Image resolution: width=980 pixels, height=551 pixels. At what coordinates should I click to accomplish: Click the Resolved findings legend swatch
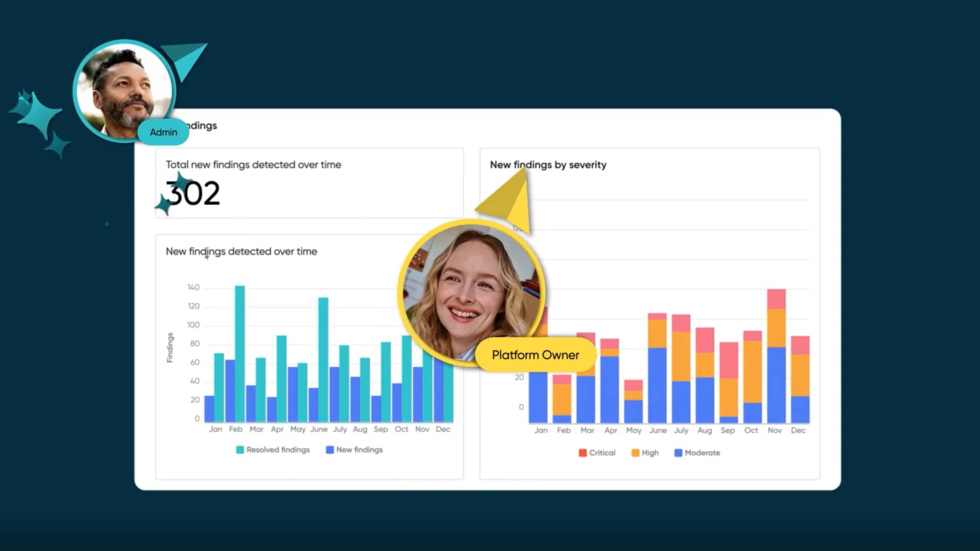(x=240, y=449)
